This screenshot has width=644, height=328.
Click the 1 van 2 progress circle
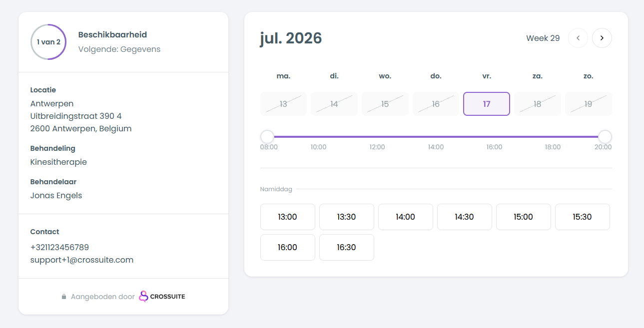[48, 42]
